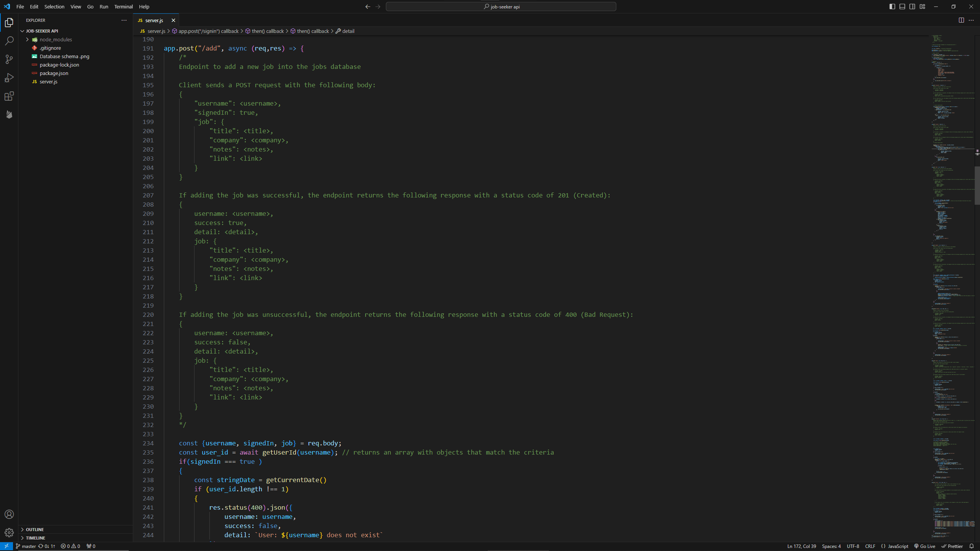Open the Extensions view
980x551 pixels.
9,96
